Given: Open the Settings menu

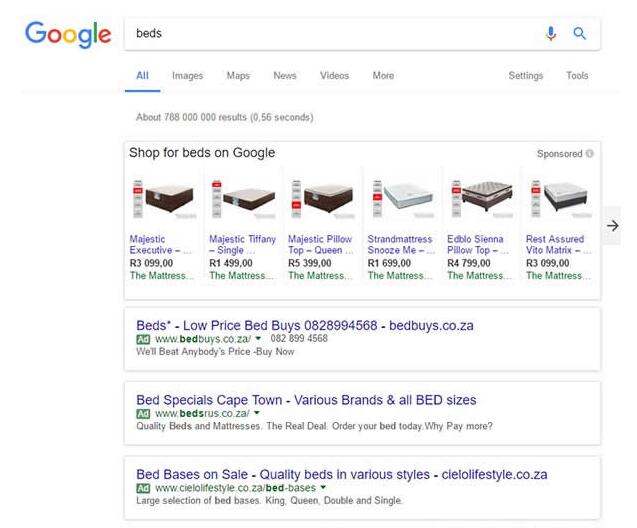Looking at the screenshot, I should tap(526, 76).
